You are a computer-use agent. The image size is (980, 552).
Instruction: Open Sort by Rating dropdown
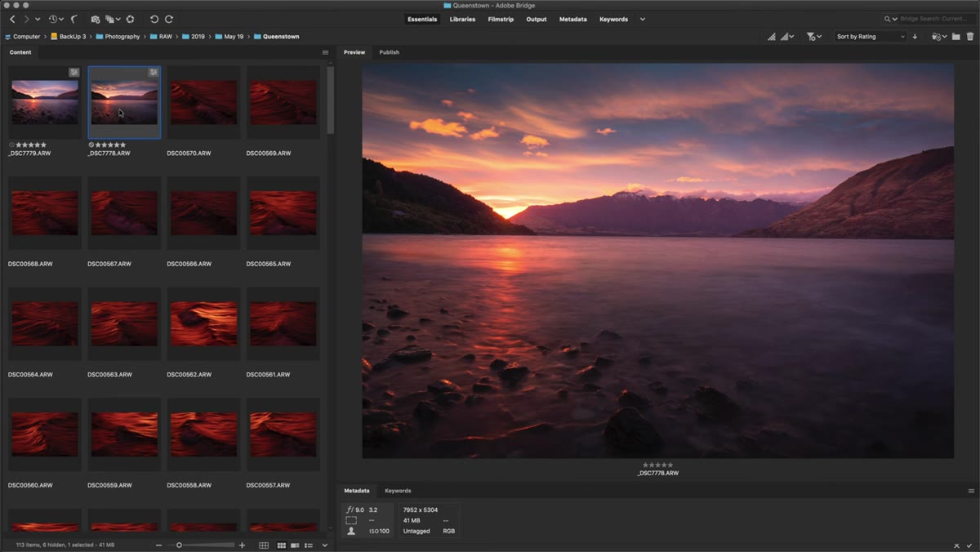coord(871,37)
